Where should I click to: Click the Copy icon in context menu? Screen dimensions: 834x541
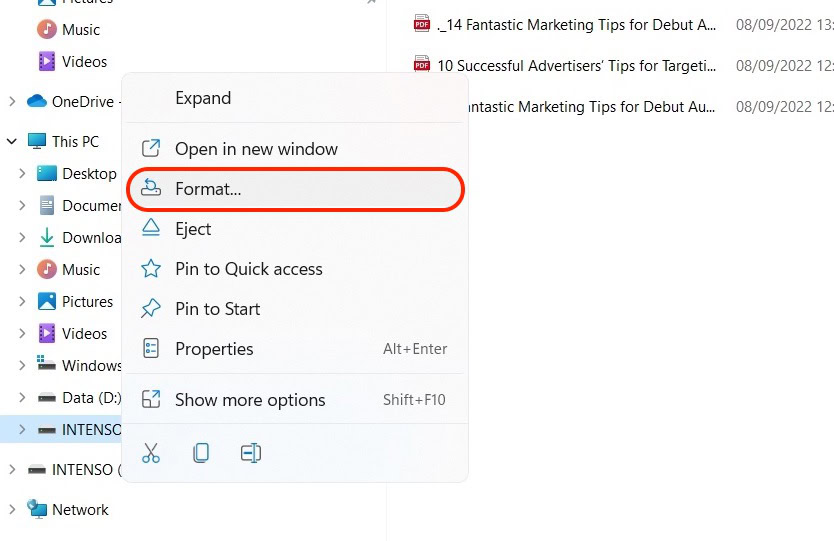click(201, 453)
